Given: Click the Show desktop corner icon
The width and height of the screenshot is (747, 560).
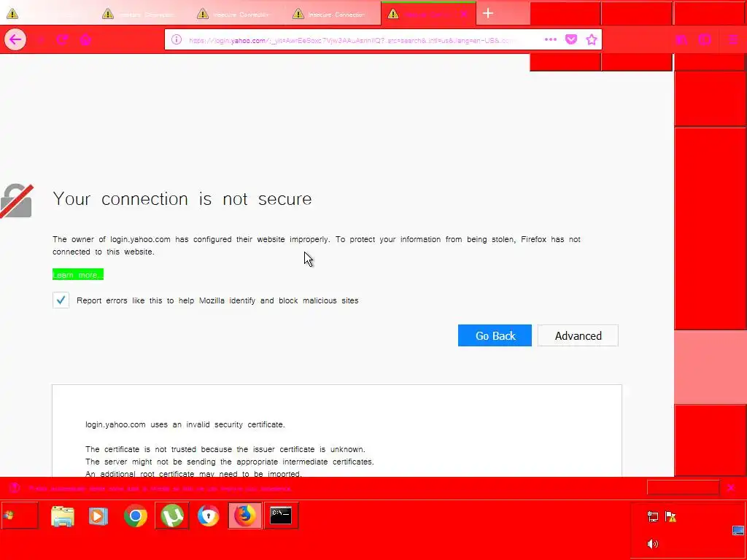Looking at the screenshot, I should pyautogui.click(x=738, y=531).
